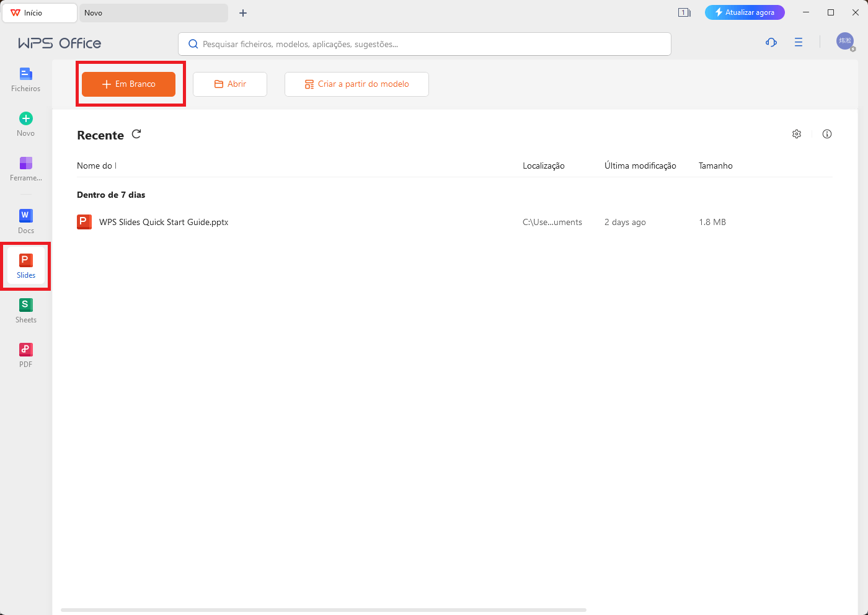
Task: Click the Dentro de 7 dias group heading
Action: pos(111,195)
